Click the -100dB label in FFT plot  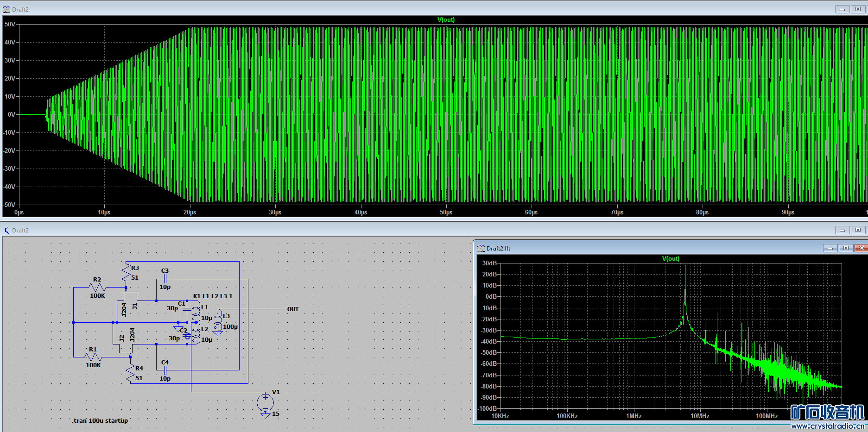click(488, 408)
